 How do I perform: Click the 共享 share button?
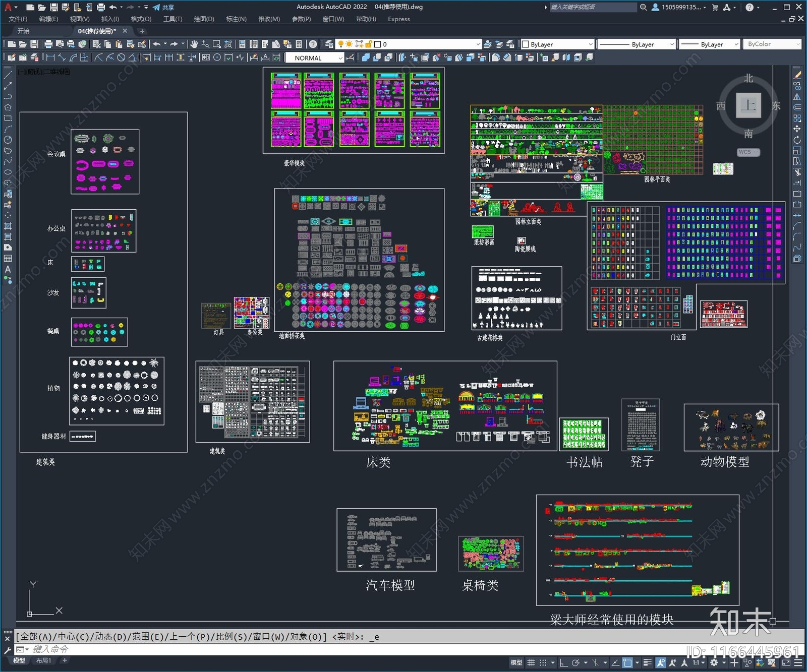pos(163,7)
